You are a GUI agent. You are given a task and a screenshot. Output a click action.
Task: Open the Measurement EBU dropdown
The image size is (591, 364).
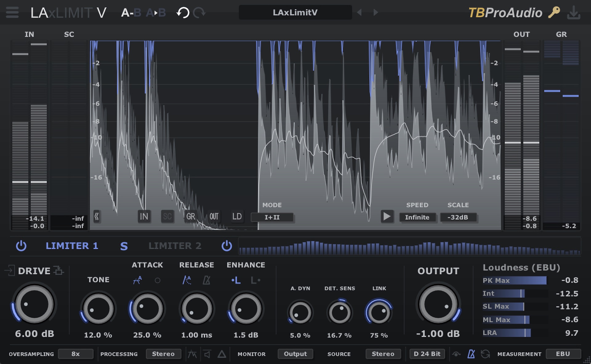(x=563, y=354)
